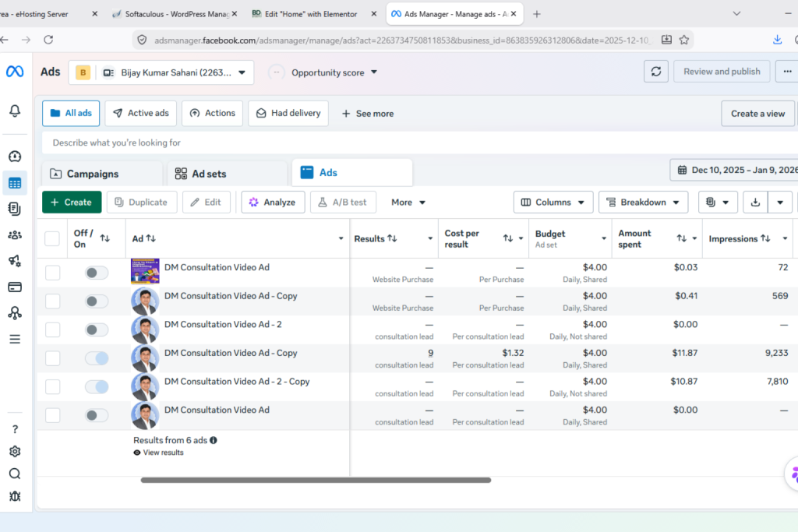
Task: Open the three-dot menu beside Review and publish
Action: tap(787, 72)
